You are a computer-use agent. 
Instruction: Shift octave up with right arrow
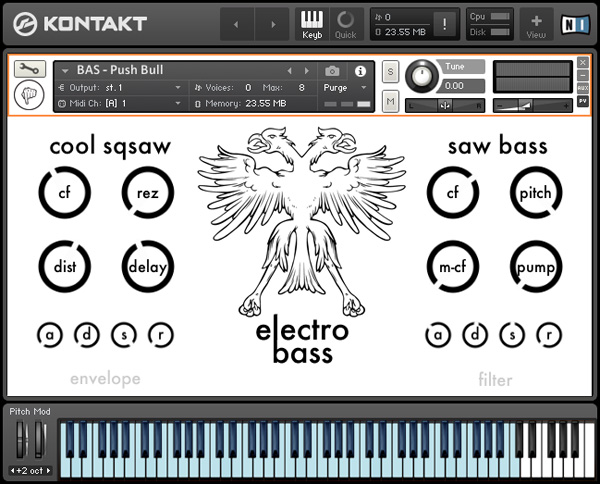pyautogui.click(x=49, y=471)
